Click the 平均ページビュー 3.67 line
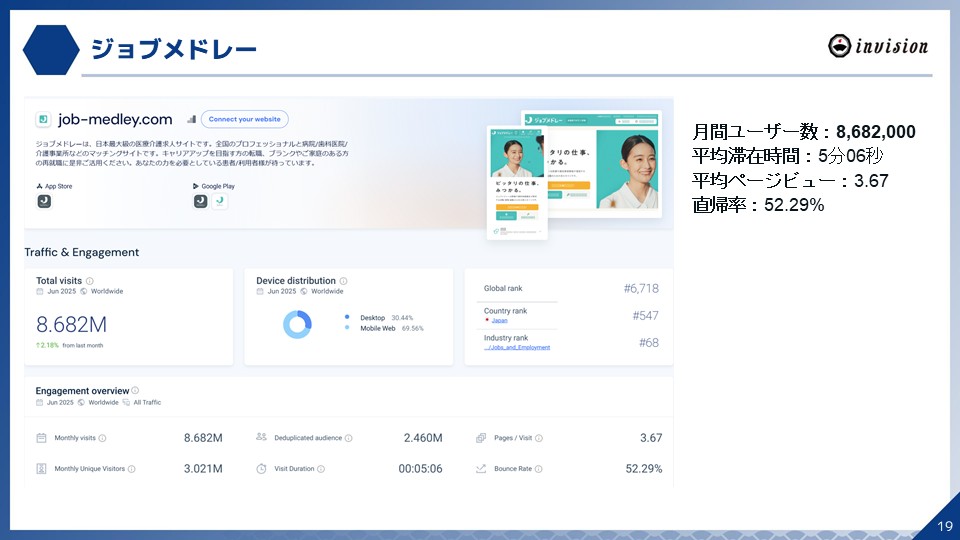960x540 pixels. click(790, 181)
